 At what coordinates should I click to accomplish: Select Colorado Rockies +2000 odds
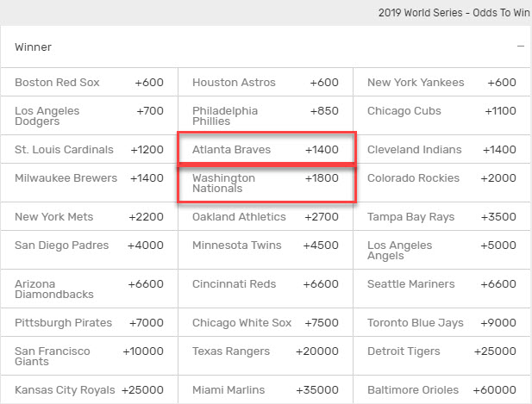(x=441, y=178)
